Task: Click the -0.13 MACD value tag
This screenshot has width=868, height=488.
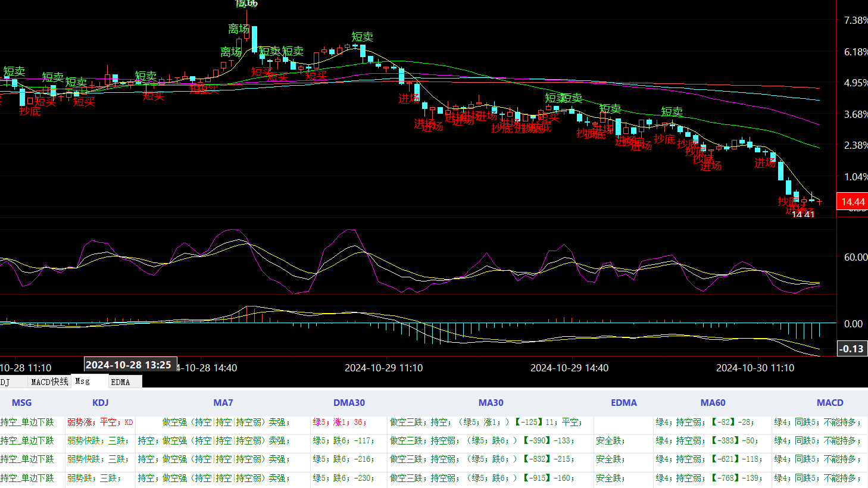Action: (852, 349)
